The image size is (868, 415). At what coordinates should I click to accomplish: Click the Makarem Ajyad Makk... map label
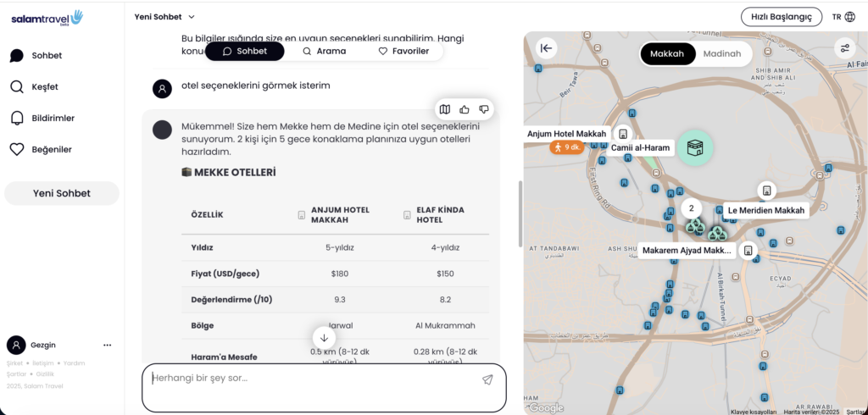687,250
